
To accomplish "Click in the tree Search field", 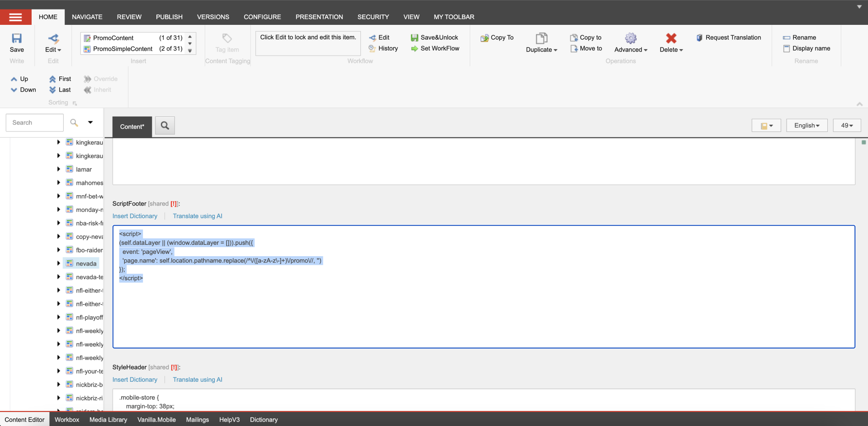I will [35, 122].
